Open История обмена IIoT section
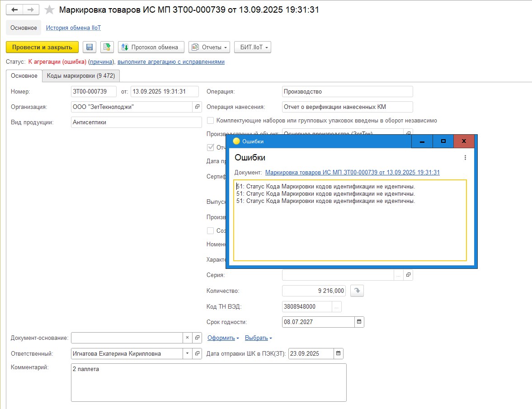This screenshot has height=409, width=532. click(x=73, y=28)
